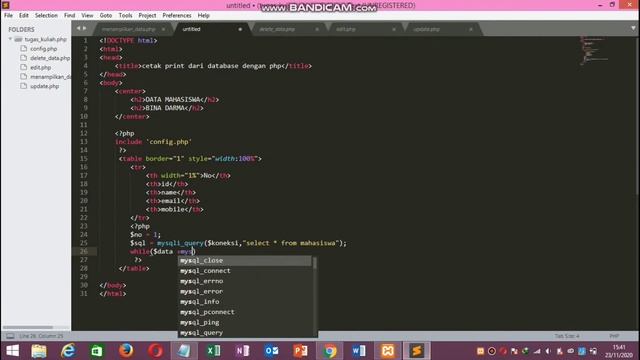640x360 pixels.
Task: Open OneNote from the taskbar
Action: click(242, 351)
